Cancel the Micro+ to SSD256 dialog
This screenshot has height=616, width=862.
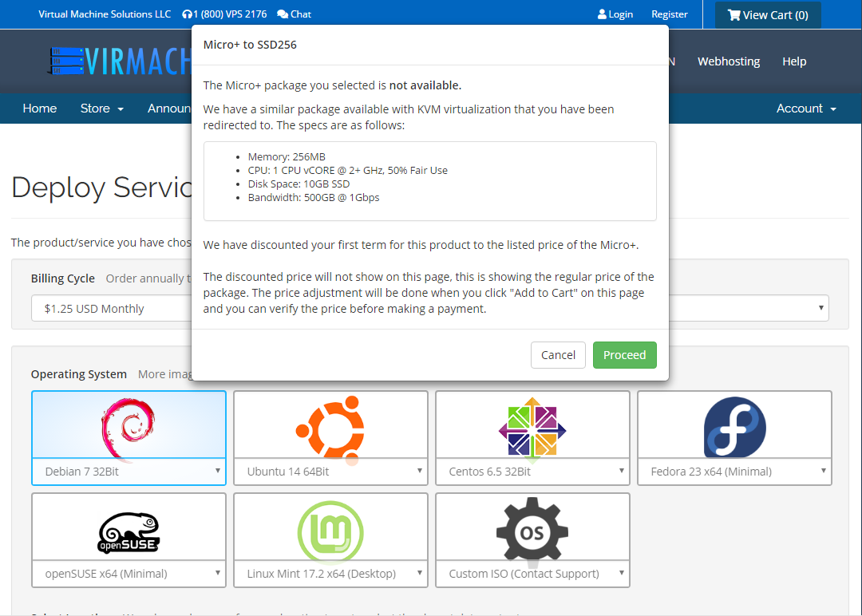click(x=558, y=355)
